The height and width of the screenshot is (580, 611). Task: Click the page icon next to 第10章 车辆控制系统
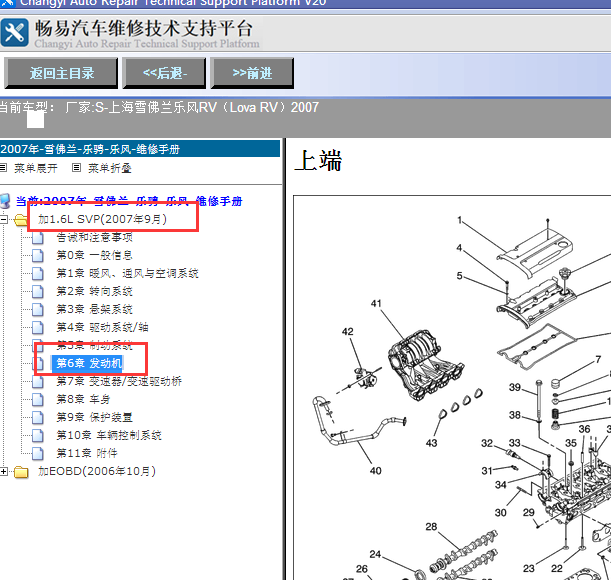pos(38,435)
